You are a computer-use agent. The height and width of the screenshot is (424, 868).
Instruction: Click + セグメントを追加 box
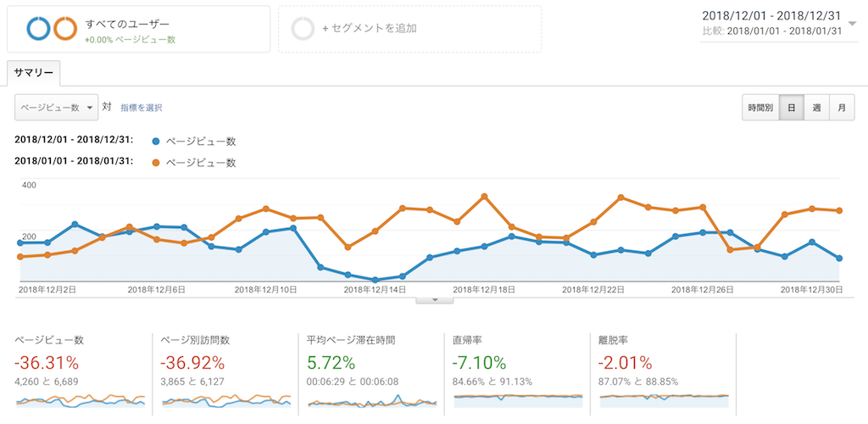pos(409,29)
